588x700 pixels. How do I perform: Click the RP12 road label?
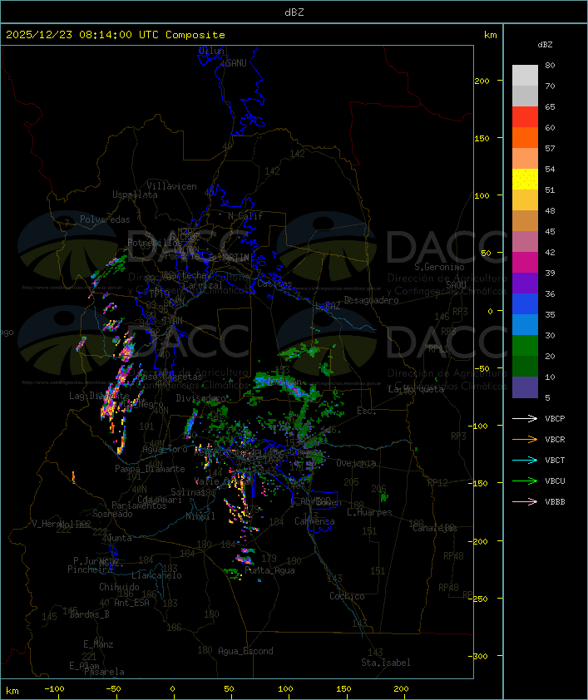coord(437,482)
